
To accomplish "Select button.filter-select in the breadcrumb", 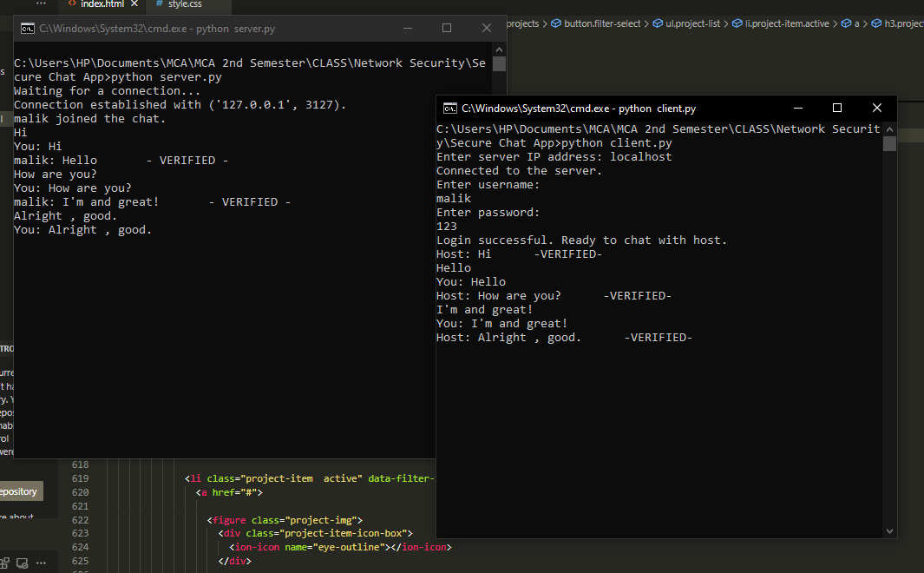I will click(601, 23).
